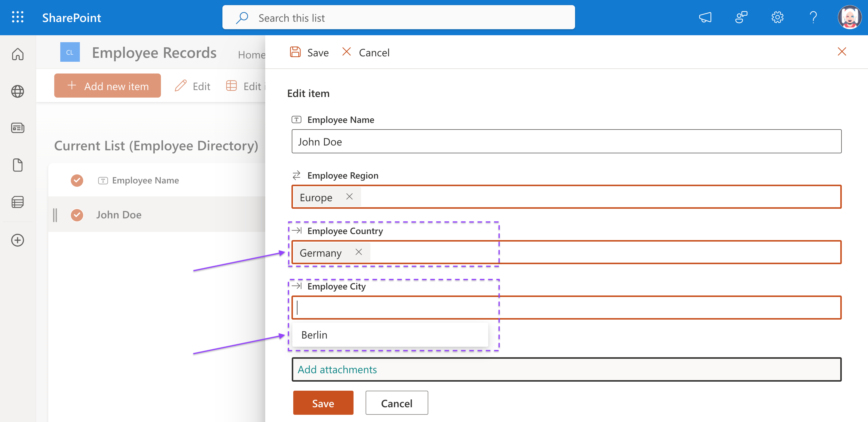Open the Settings gear

pyautogui.click(x=777, y=17)
